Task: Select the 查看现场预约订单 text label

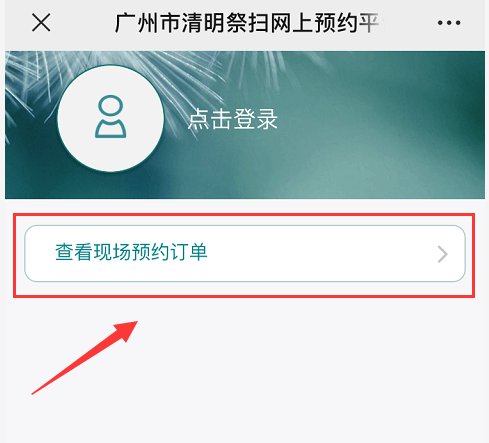Action: (131, 252)
